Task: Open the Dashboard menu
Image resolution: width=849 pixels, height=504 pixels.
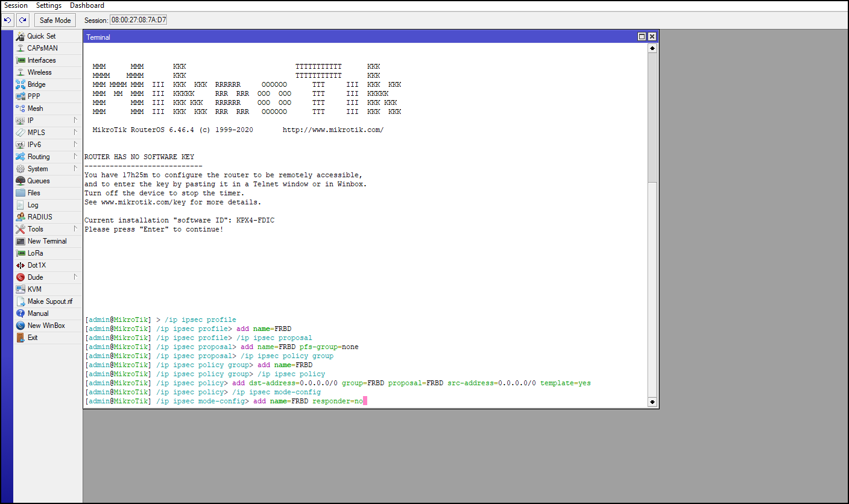Action: point(86,5)
